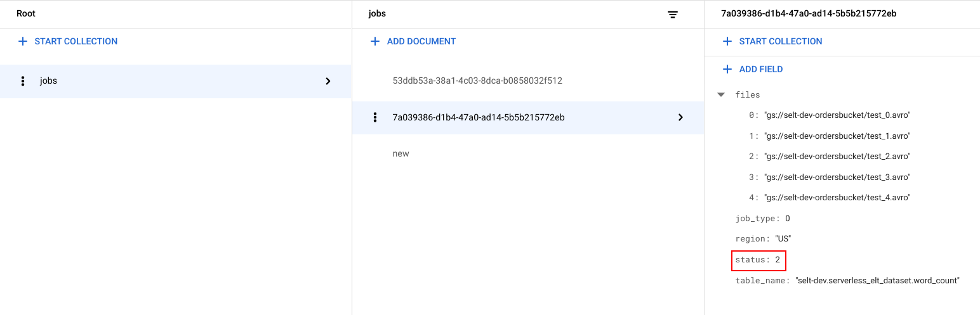Image resolution: width=980 pixels, height=315 pixels.
Task: Open the jobs collection filter icon
Action: tap(673, 14)
